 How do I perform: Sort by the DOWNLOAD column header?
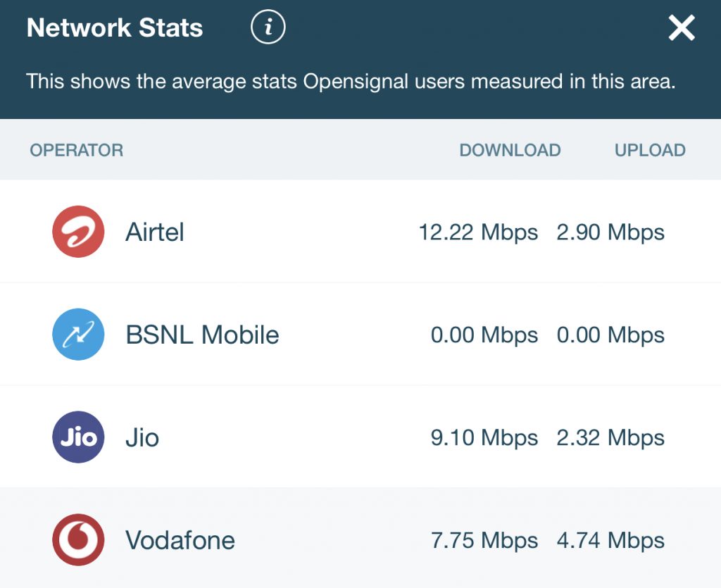tap(510, 150)
